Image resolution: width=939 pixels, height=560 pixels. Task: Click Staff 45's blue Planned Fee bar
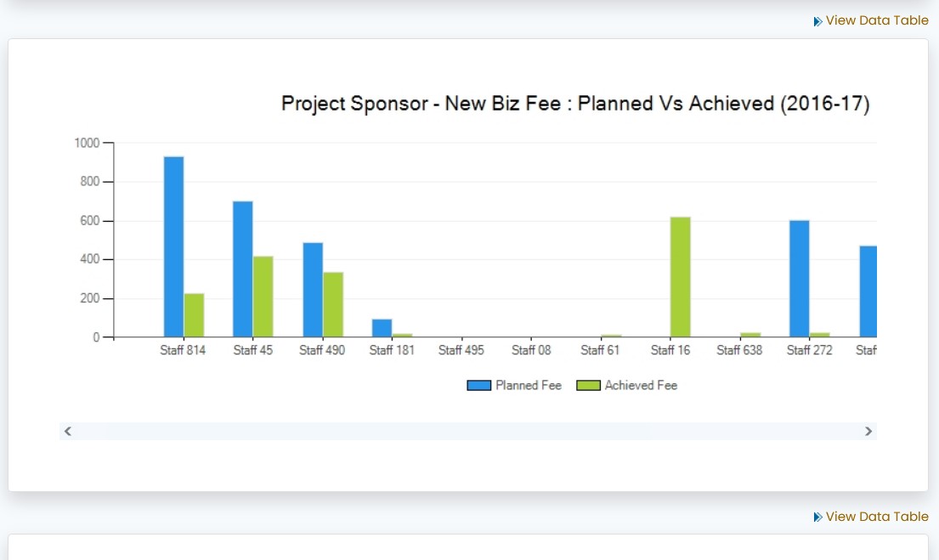click(x=243, y=269)
